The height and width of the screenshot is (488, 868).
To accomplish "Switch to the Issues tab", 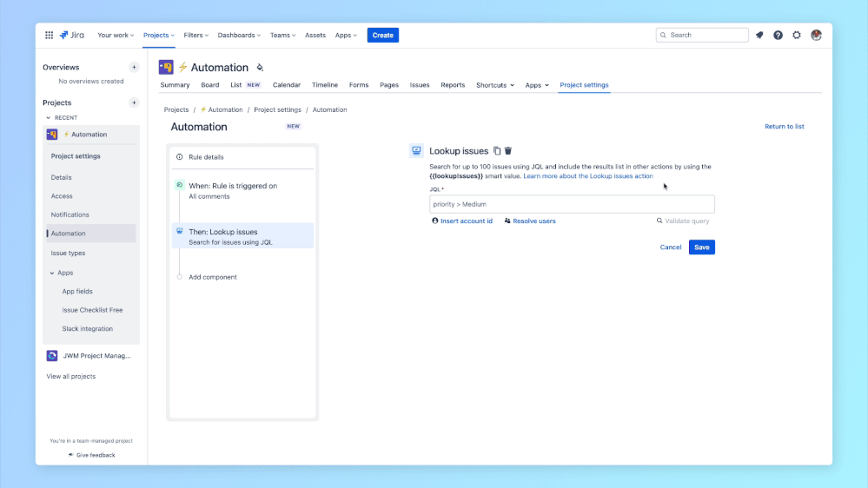I will [x=420, y=85].
